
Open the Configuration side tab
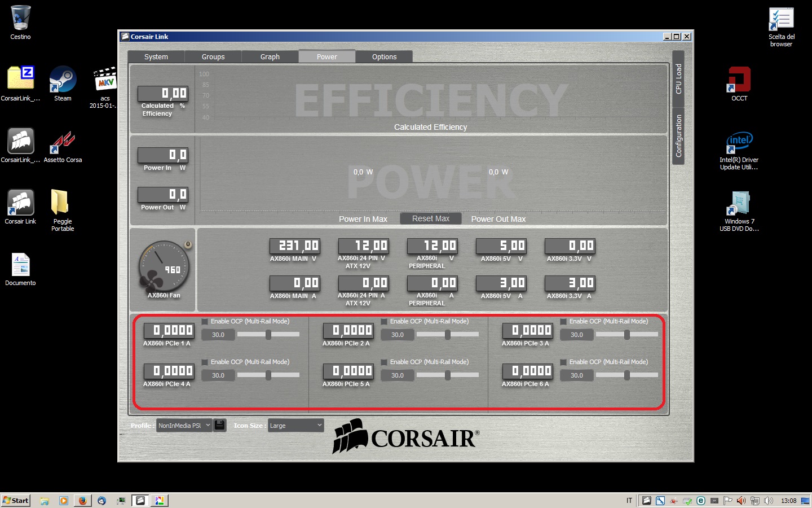click(678, 136)
